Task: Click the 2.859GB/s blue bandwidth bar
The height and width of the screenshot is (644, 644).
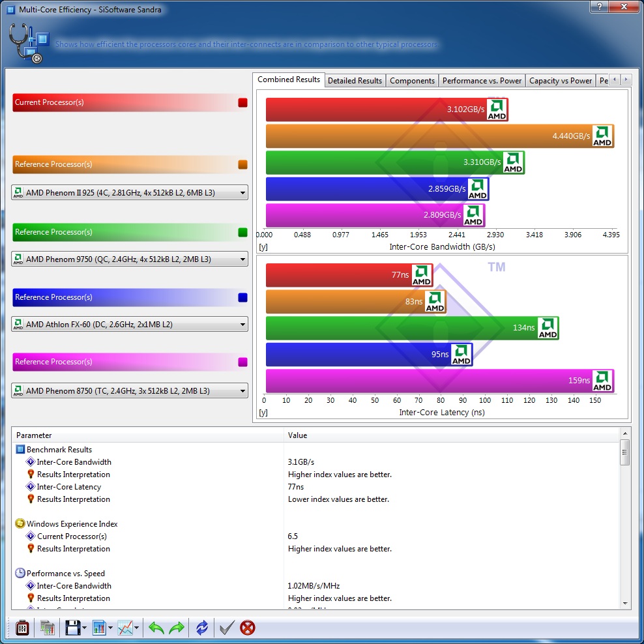Action: 377,189
